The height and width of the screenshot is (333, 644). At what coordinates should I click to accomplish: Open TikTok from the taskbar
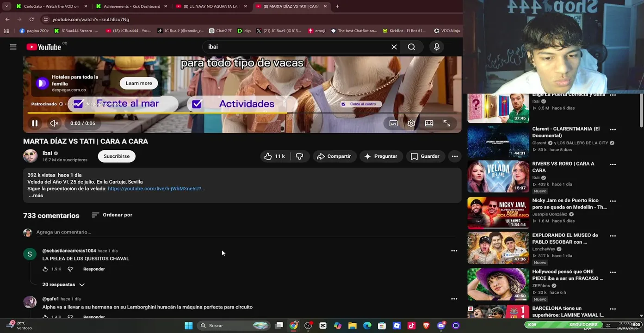[x=411, y=326]
